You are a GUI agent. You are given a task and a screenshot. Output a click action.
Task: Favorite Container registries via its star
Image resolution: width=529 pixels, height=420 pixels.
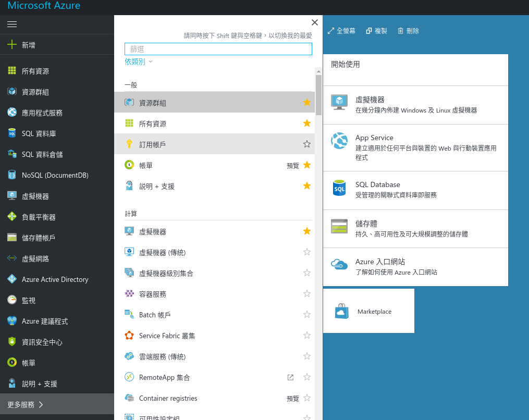(306, 398)
